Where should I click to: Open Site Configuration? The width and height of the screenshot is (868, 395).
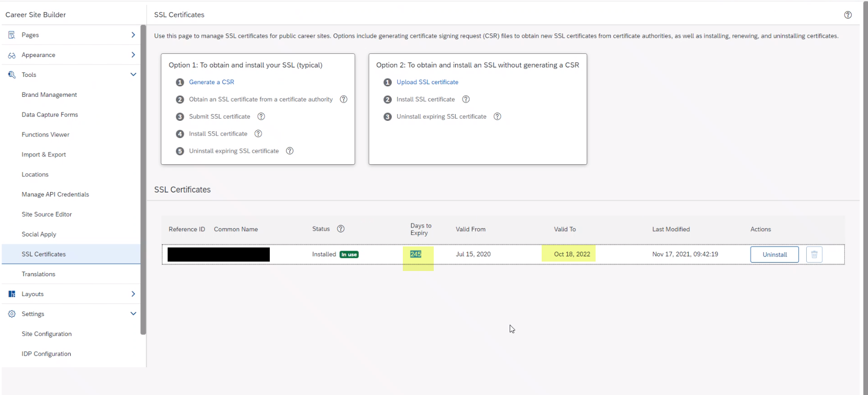(x=47, y=334)
